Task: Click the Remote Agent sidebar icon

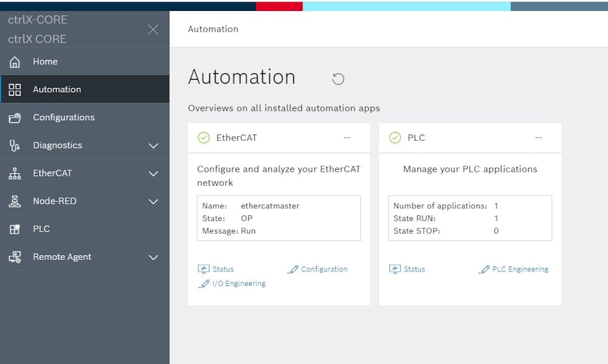Action: (15, 257)
